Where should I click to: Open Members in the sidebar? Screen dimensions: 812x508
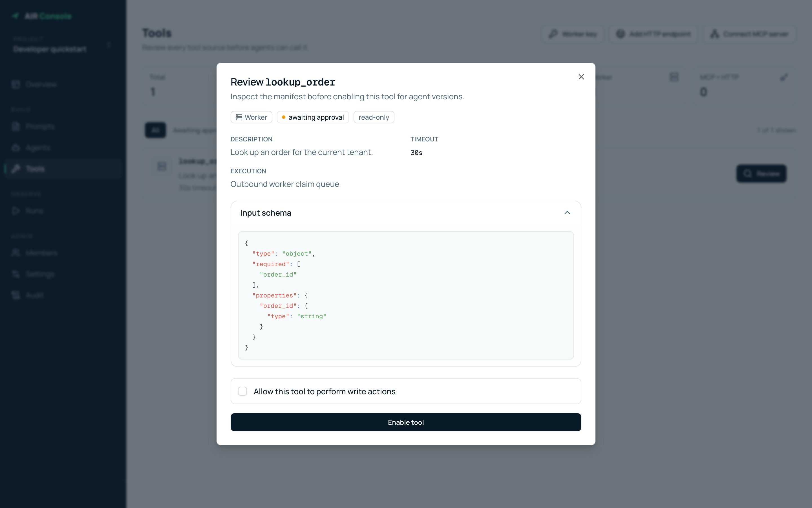pyautogui.click(x=63, y=253)
